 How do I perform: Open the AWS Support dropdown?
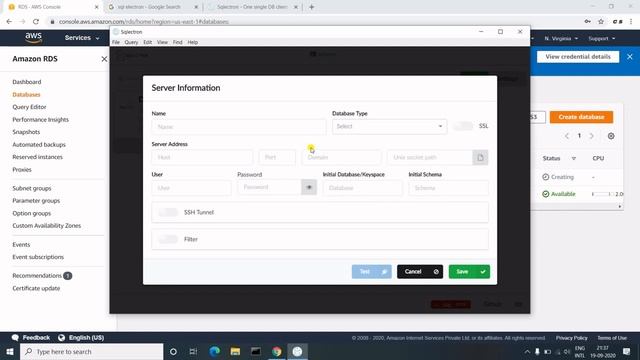click(x=602, y=38)
